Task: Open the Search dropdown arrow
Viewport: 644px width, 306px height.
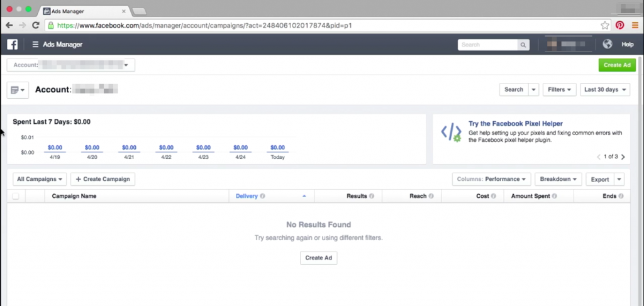Action: [x=533, y=89]
